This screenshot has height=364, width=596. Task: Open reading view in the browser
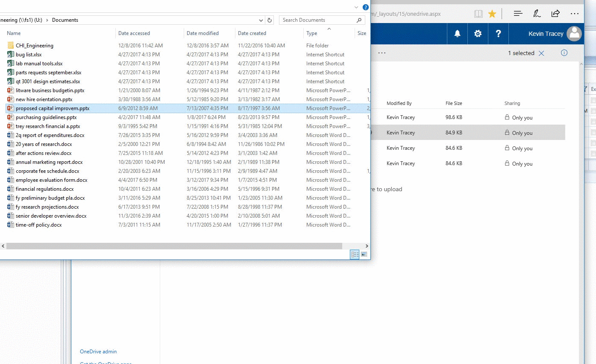479,14
